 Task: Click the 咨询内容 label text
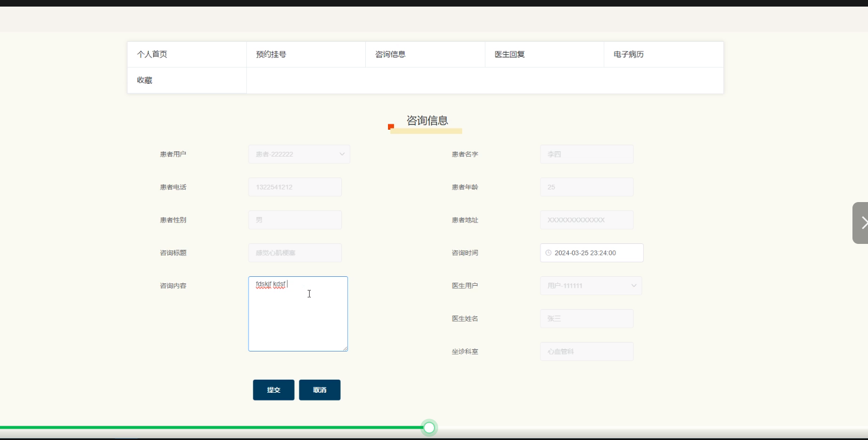coord(173,286)
